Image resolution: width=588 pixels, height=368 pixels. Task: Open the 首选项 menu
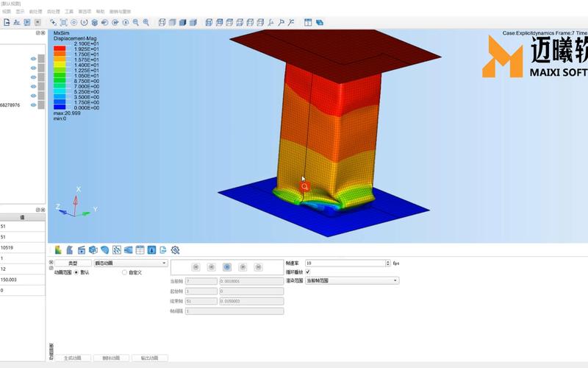click(x=85, y=12)
